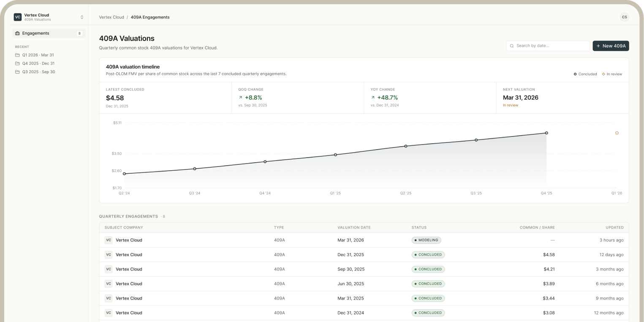Open the Mar 31, 2025 engagement row
The width and height of the screenshot is (644, 322).
[364, 298]
